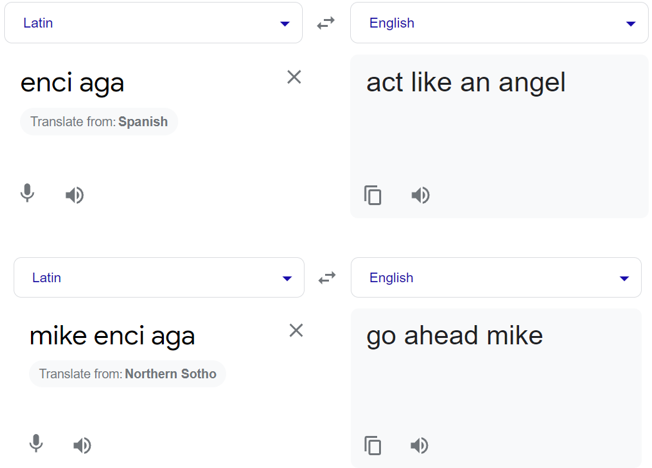
Task: Select 'Translate from: Northern Sotho' suggestion
Action: pyautogui.click(x=127, y=374)
